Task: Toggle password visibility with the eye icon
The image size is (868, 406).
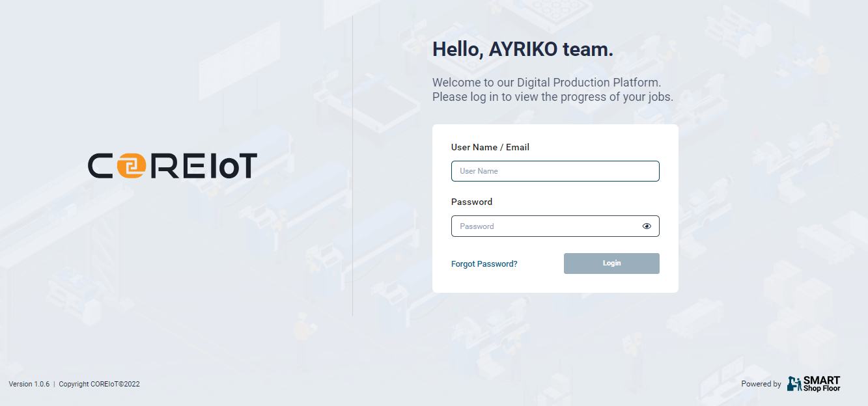Action: pyautogui.click(x=647, y=226)
